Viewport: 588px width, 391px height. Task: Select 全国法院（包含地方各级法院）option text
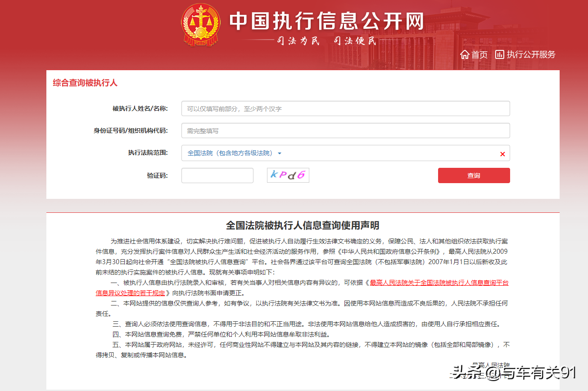tap(230, 153)
